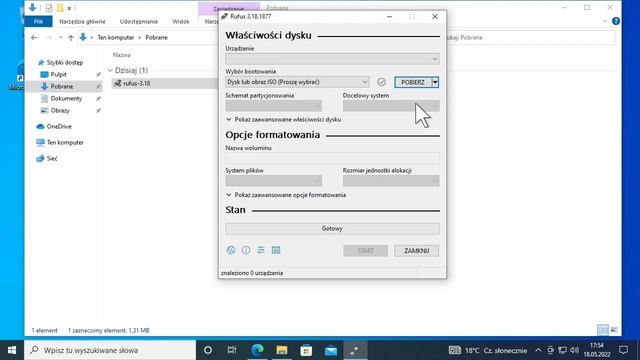Open Microsoft Store from taskbar
Image resolution: width=640 pixels, height=360 pixels.
(x=306, y=350)
